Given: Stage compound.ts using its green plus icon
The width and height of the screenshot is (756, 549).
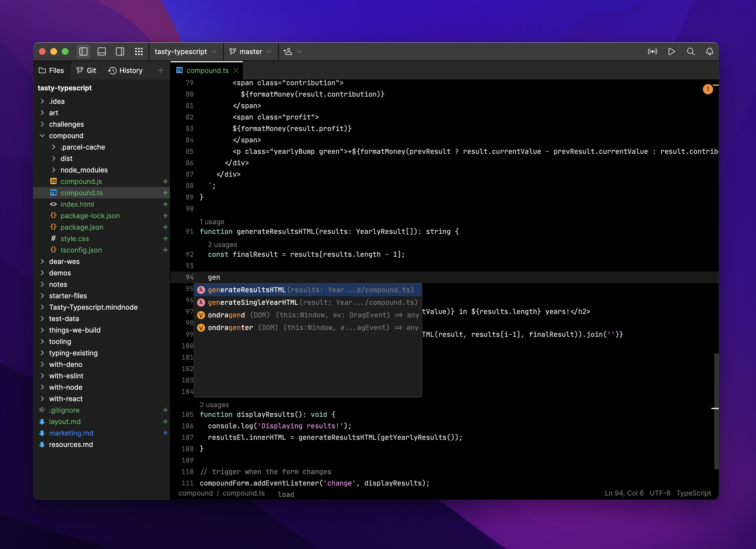Looking at the screenshot, I should (x=165, y=193).
